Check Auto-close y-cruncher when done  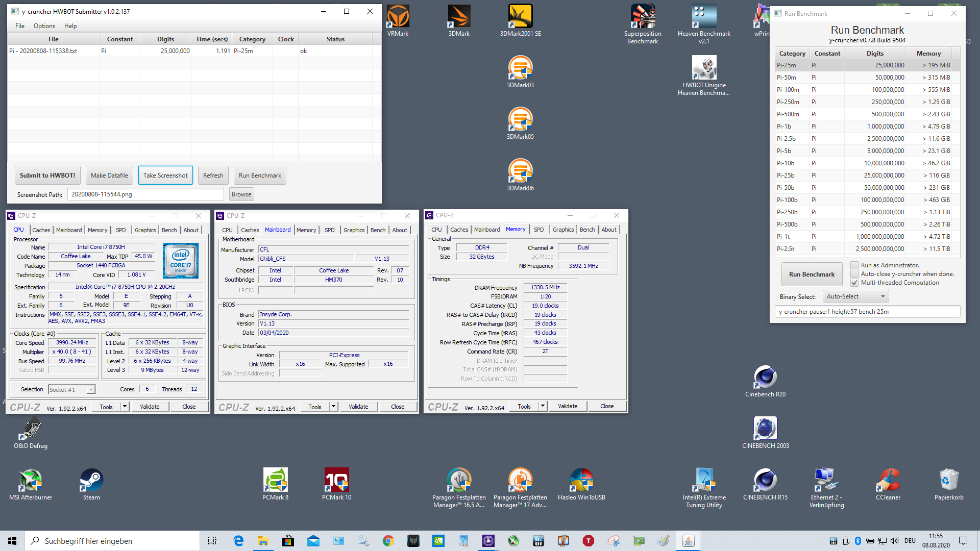tap(854, 274)
